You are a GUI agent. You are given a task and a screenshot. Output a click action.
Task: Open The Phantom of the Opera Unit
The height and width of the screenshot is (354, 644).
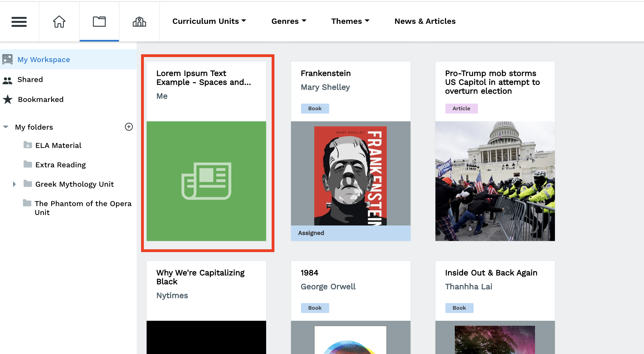[83, 208]
